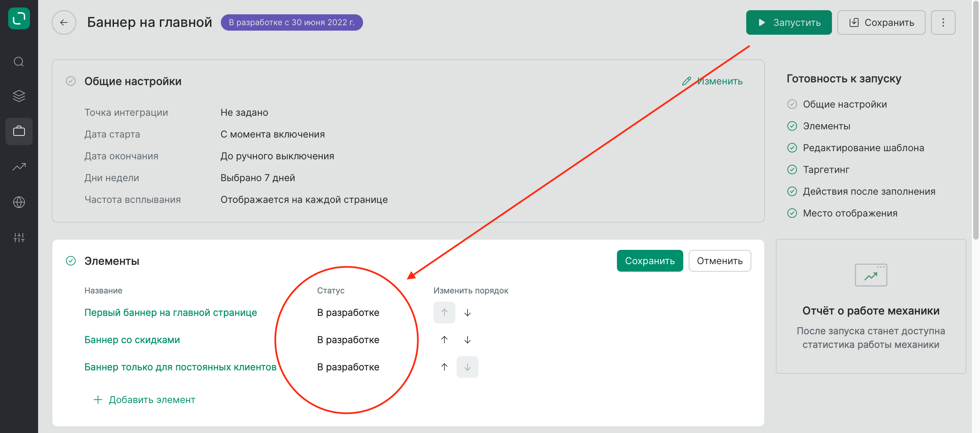980x433 pixels.
Task: Open search from the sidebar magnifier icon
Action: (19, 62)
